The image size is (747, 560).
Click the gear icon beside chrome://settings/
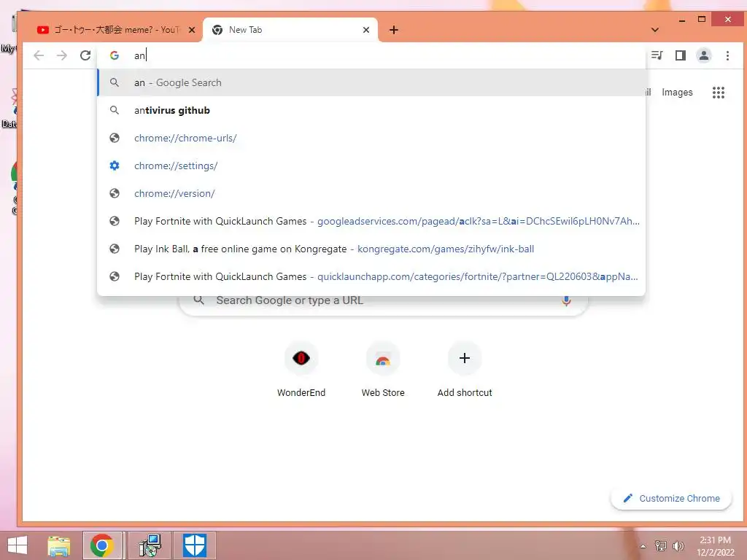click(x=115, y=166)
